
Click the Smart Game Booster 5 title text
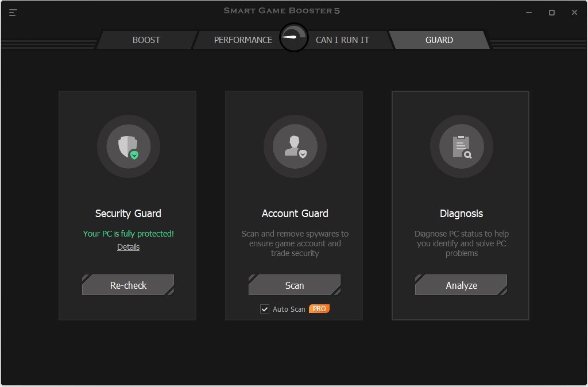point(281,10)
